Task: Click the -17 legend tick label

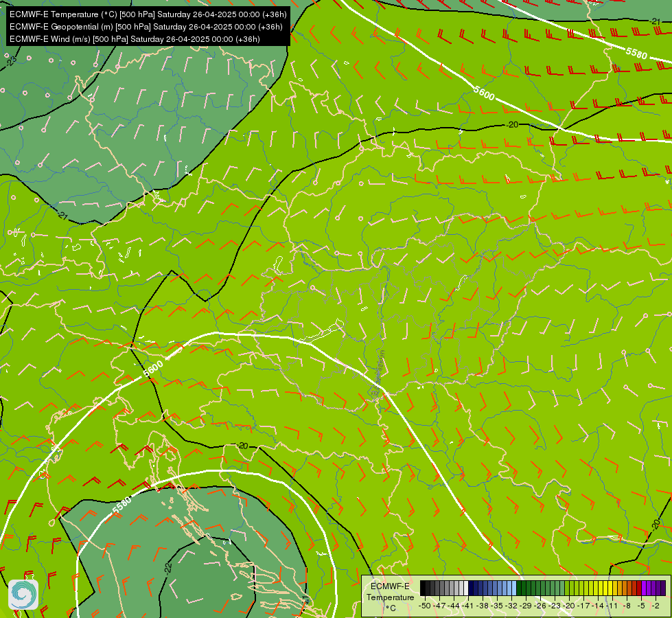Action: (583, 606)
